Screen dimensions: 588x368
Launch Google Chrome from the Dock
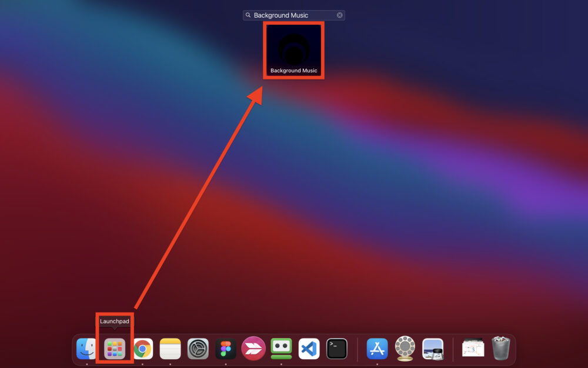142,349
